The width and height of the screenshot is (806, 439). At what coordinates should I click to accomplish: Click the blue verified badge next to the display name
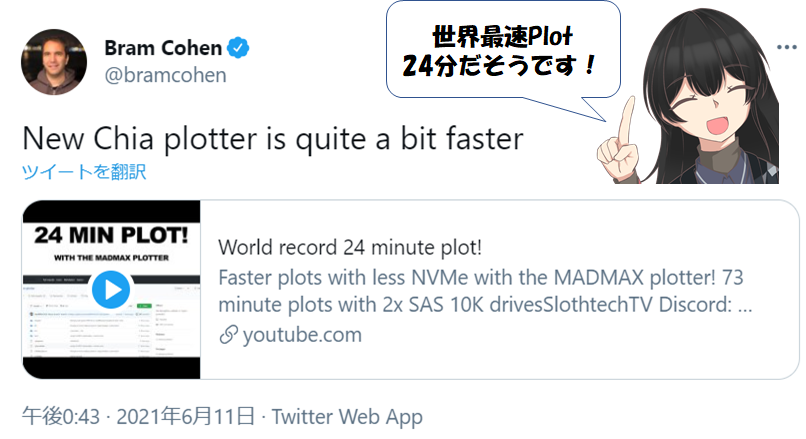(x=238, y=48)
